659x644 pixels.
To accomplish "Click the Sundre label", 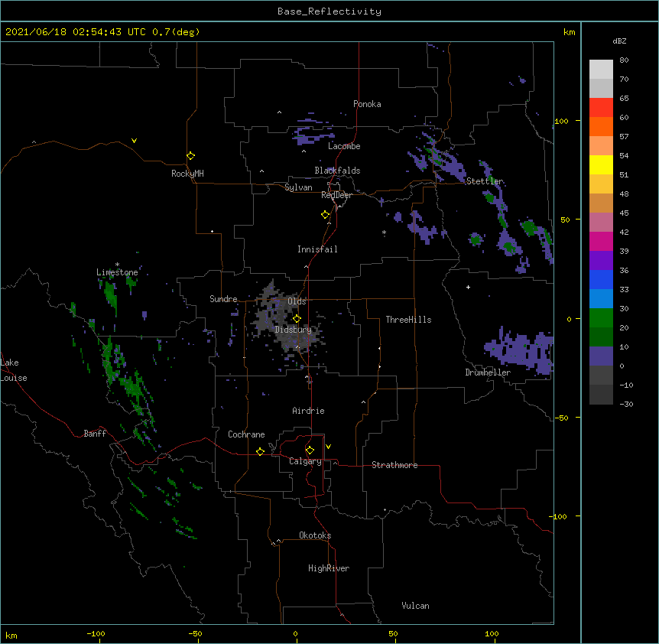I will click(223, 299).
